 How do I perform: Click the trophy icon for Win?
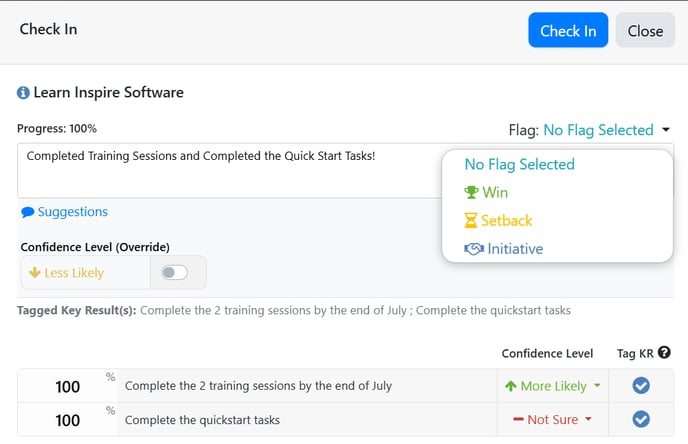(x=471, y=192)
